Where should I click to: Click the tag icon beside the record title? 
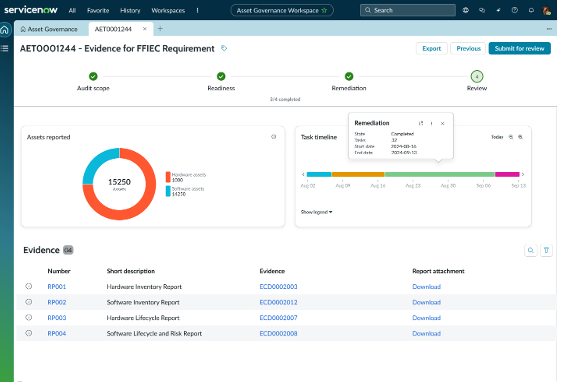tap(224, 48)
